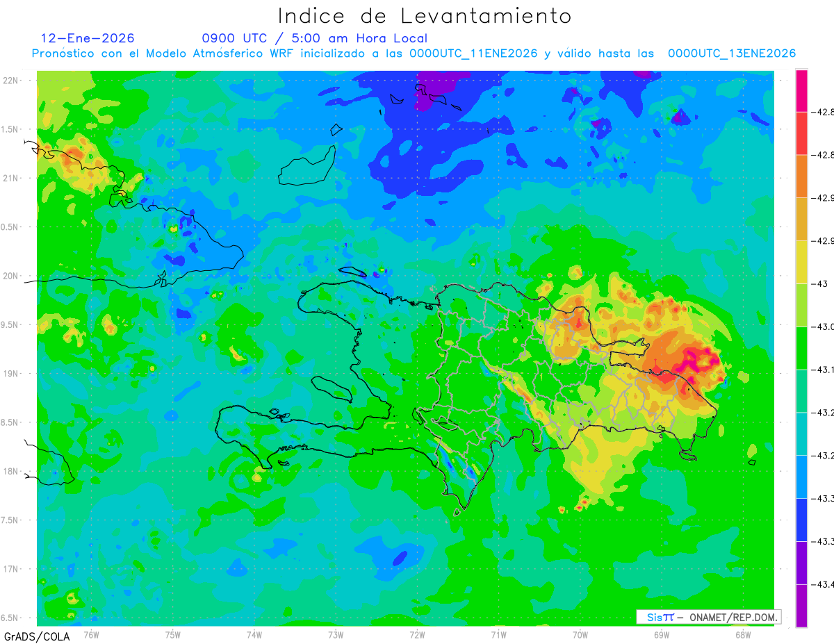Viewport: 834px width, 644px height.
Task: Click the '76W' longitude label
Action: click(x=91, y=634)
